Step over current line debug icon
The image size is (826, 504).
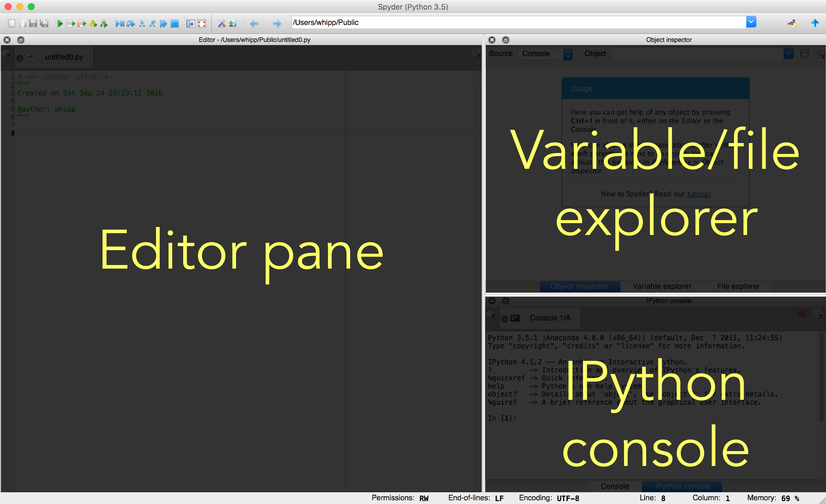(x=131, y=23)
